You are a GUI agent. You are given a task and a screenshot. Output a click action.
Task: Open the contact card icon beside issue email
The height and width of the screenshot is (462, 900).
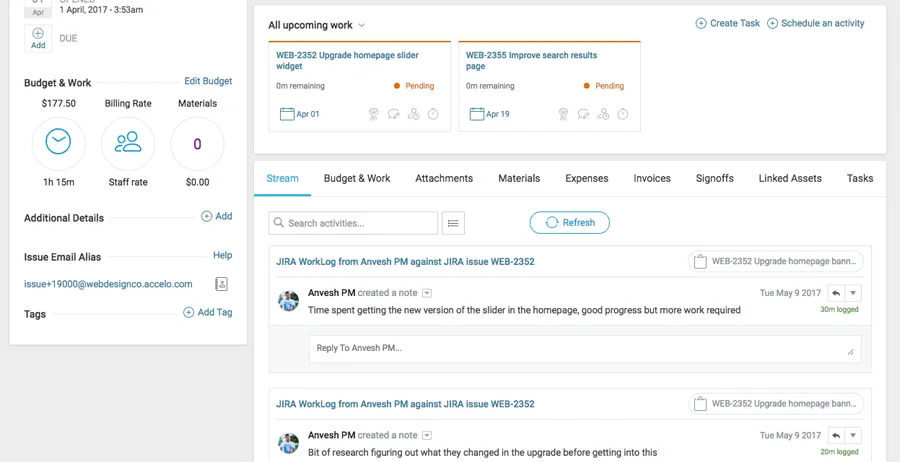pos(222,284)
